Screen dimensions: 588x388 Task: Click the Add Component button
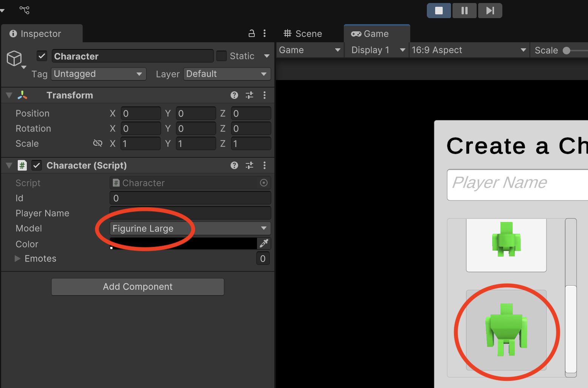[x=138, y=287]
